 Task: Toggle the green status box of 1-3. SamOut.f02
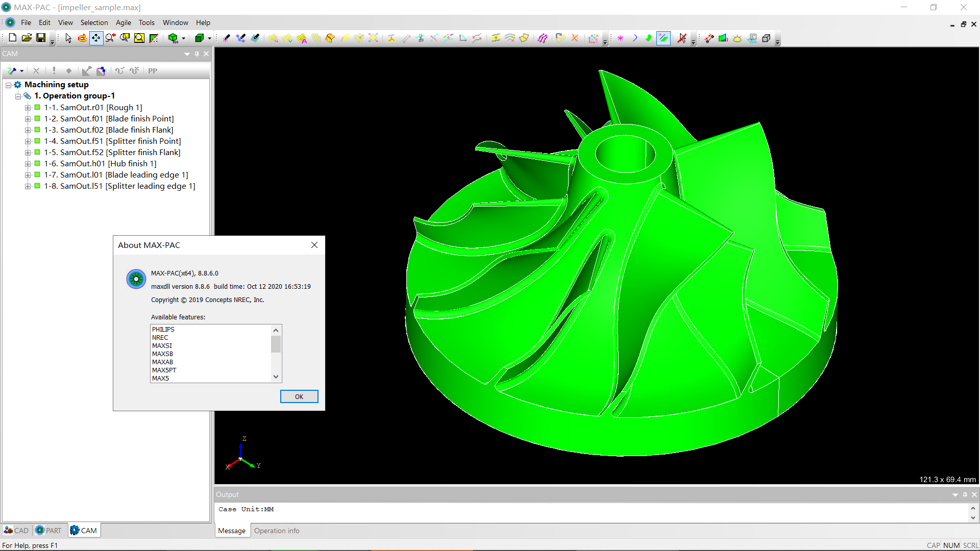coord(37,130)
